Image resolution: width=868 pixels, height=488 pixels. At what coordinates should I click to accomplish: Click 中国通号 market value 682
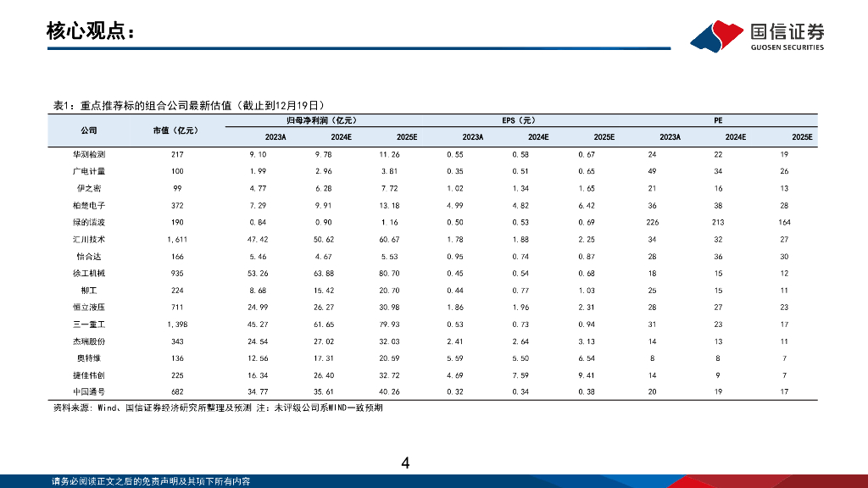point(177,391)
